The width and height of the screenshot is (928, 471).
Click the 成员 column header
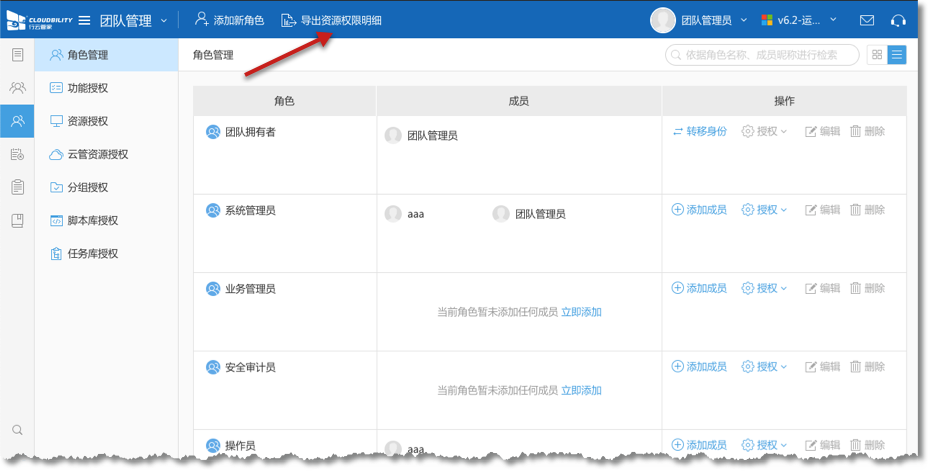tap(518, 101)
